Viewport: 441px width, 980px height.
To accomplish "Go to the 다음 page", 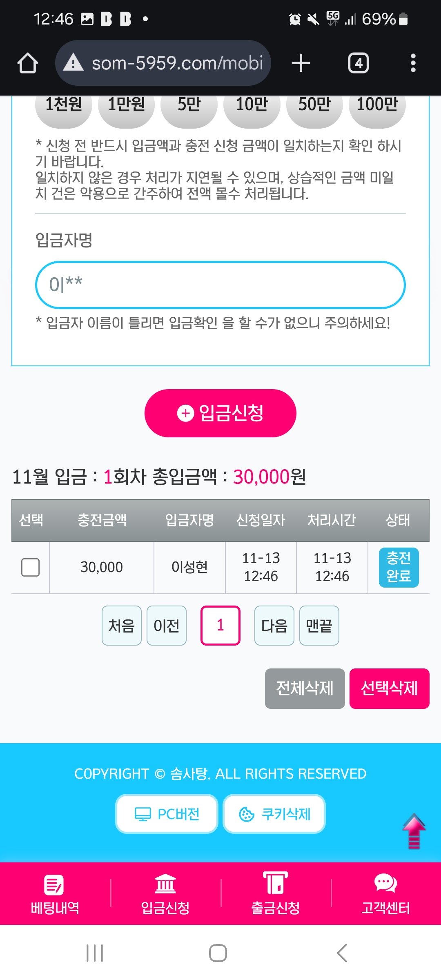I will (274, 626).
